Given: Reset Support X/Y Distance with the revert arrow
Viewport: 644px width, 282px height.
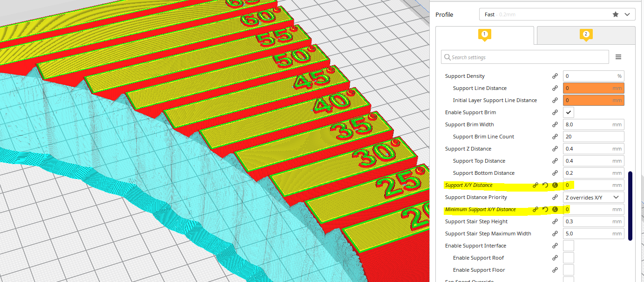Looking at the screenshot, I should coord(545,185).
